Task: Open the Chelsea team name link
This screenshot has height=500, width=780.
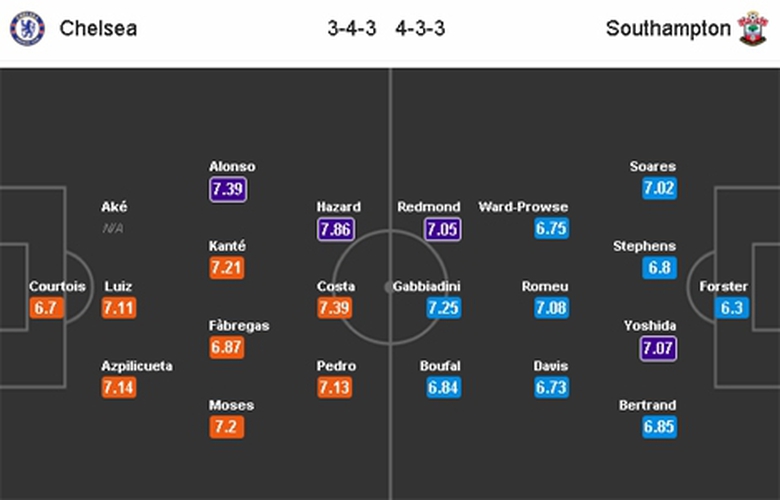Action: click(x=98, y=29)
